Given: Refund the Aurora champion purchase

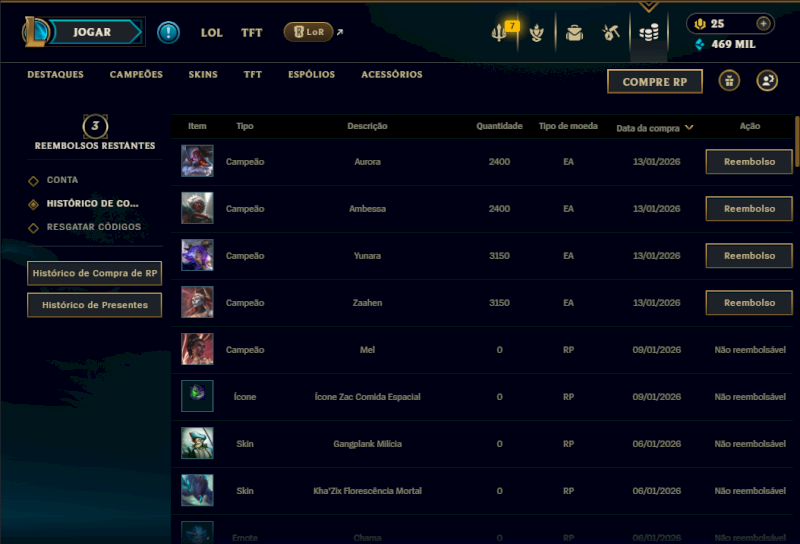Looking at the screenshot, I should coord(749,162).
